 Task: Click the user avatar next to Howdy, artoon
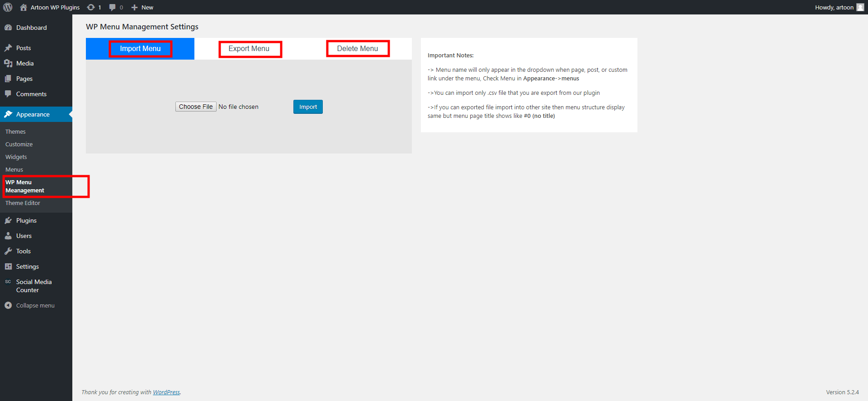[860, 7]
